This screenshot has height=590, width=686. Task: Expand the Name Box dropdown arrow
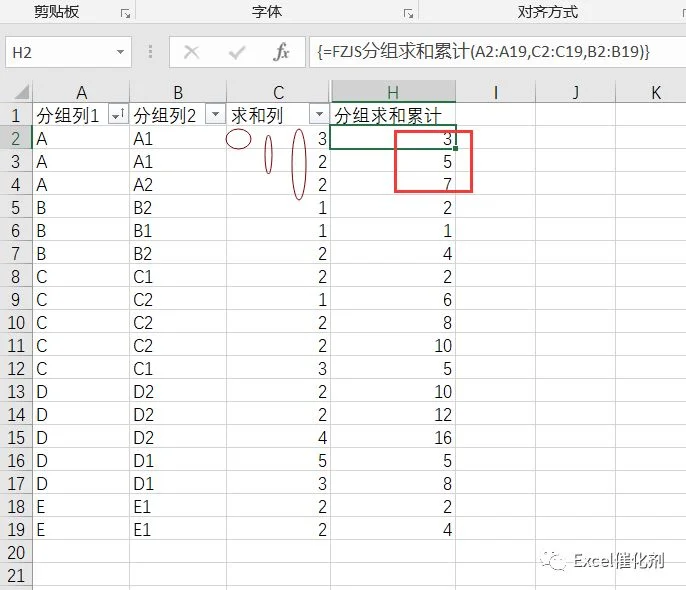120,52
